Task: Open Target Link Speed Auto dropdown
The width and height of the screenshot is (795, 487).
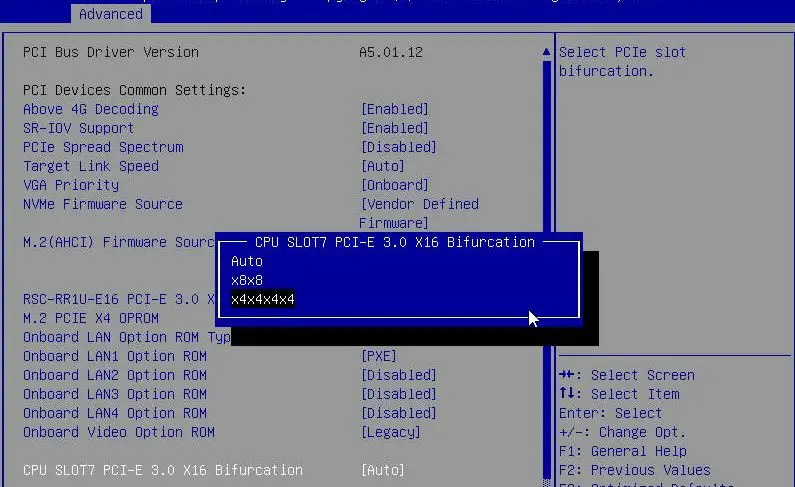Action: 382,166
